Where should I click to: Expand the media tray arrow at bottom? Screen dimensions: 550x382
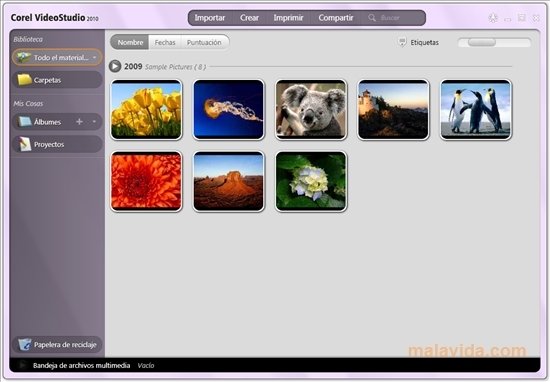click(x=22, y=365)
